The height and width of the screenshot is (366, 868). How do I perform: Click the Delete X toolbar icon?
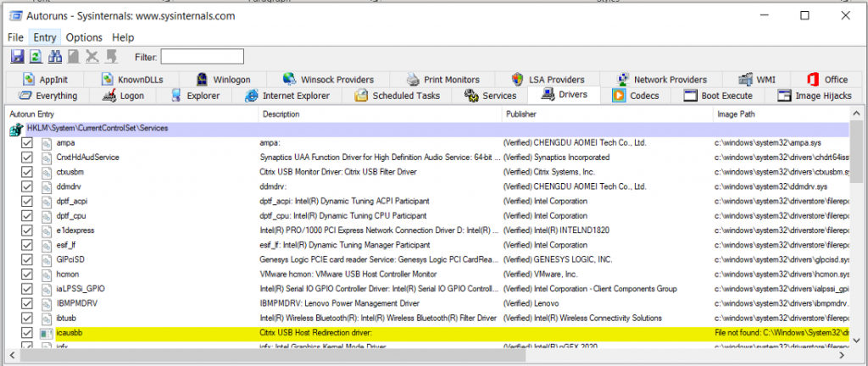pos(92,57)
